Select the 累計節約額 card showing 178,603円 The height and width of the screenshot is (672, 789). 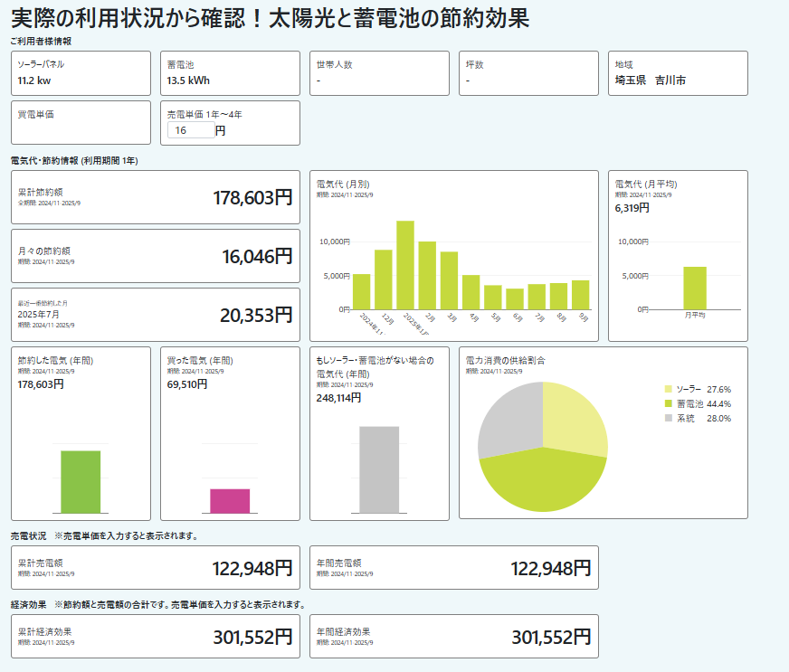(152, 197)
